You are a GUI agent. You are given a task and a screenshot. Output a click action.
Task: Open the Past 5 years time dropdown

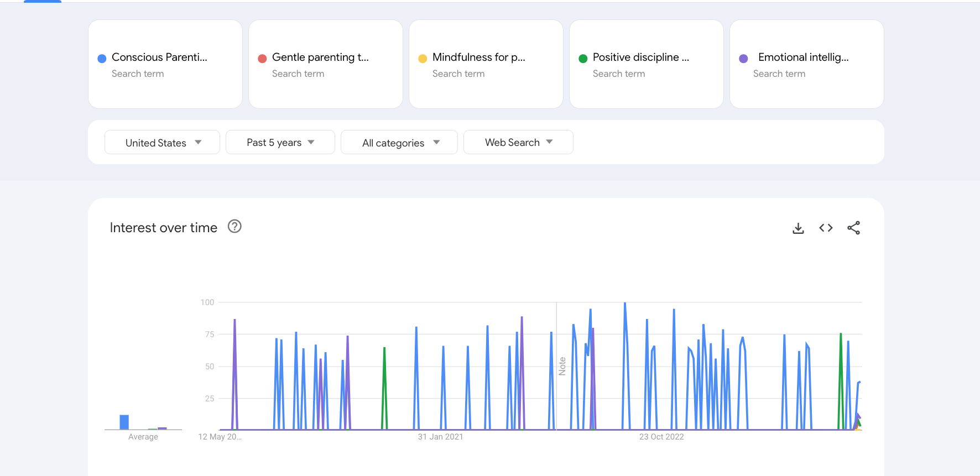280,143
